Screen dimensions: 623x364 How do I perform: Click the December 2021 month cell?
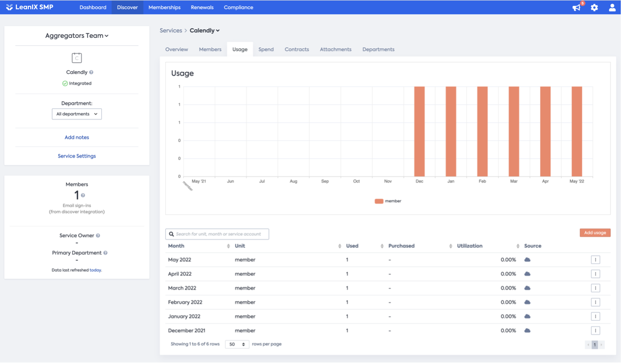coord(187,332)
